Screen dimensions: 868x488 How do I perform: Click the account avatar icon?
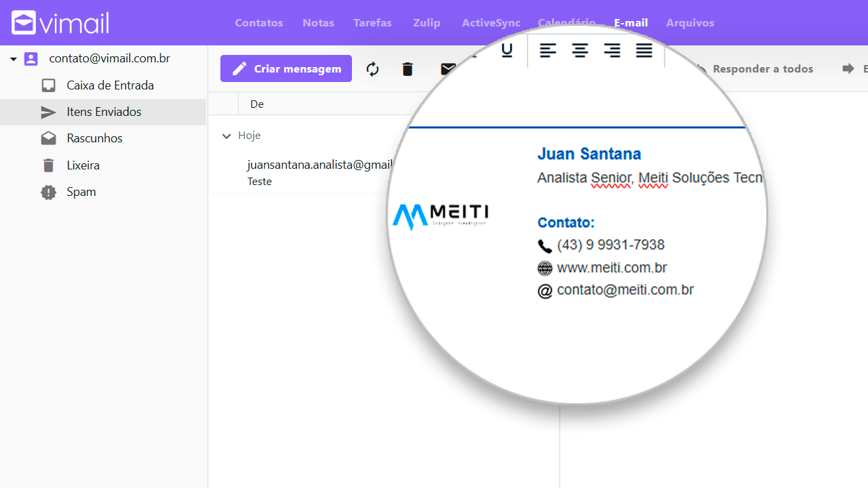[31, 59]
